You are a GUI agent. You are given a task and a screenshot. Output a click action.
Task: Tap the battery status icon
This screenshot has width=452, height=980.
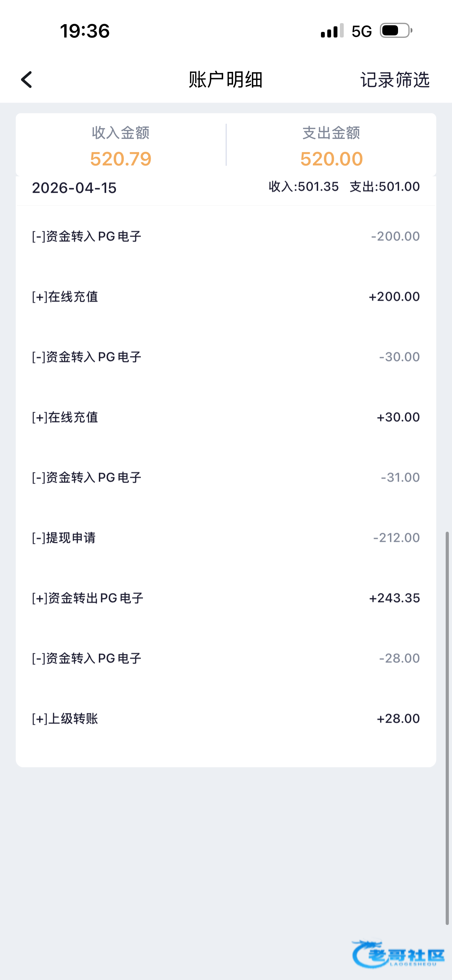396,31
